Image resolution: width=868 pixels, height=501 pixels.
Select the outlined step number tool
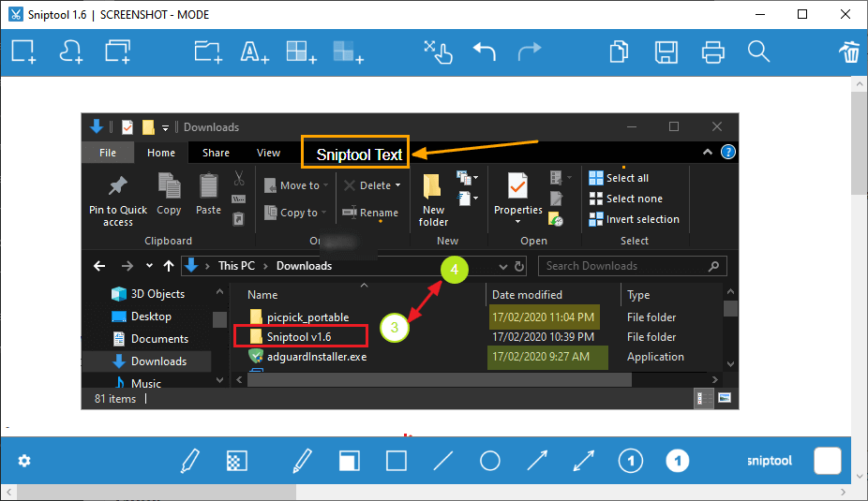tap(631, 461)
